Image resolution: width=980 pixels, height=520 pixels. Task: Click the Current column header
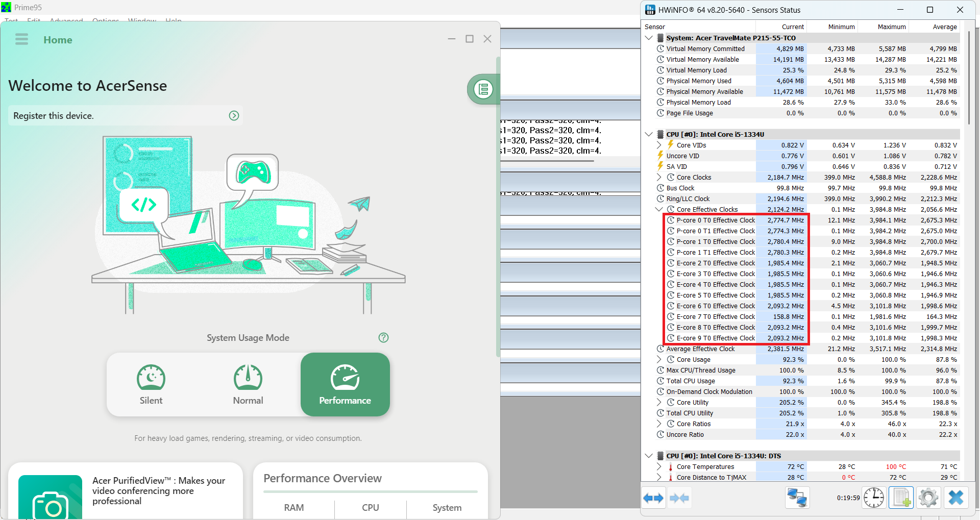781,27
